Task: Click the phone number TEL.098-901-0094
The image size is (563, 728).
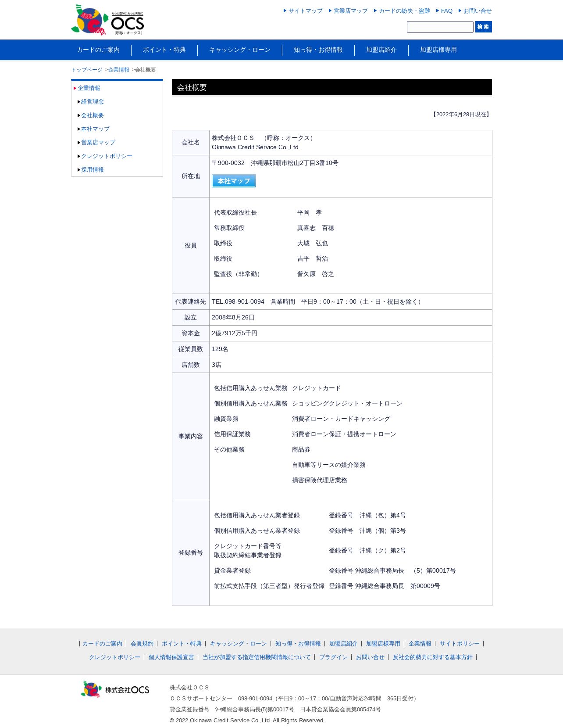Action: tap(238, 301)
